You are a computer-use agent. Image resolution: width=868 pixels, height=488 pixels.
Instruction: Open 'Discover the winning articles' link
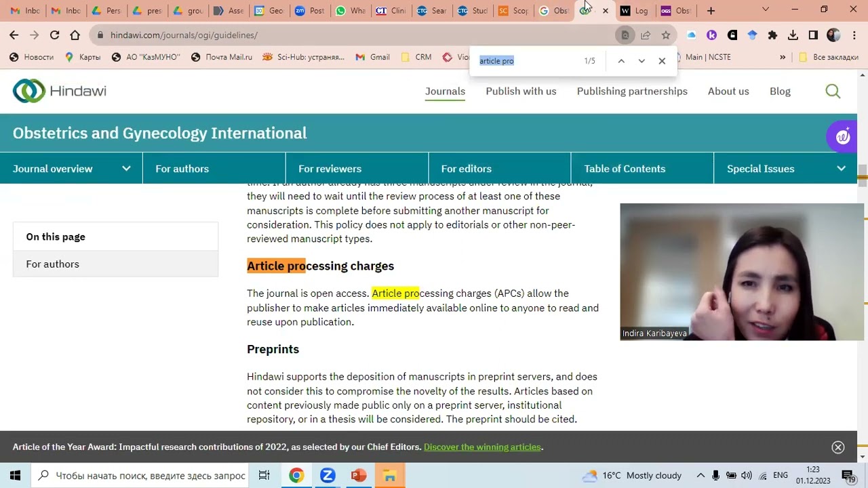coord(482,447)
